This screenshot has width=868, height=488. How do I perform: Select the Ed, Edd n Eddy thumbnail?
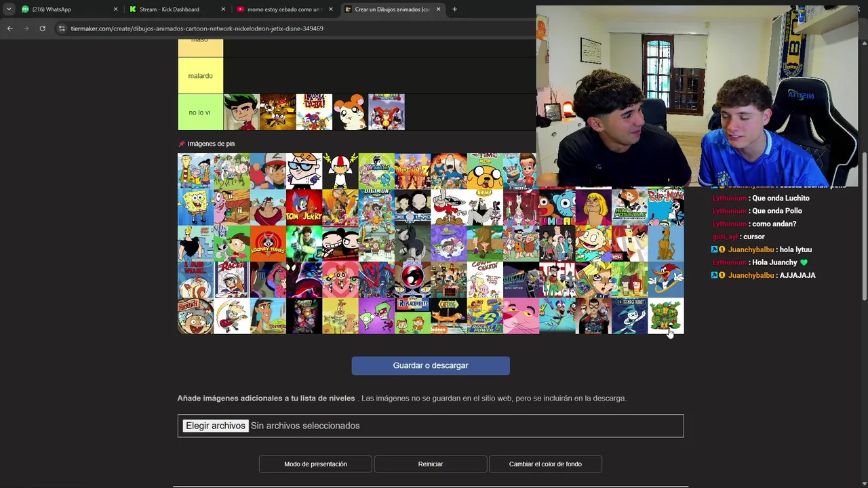click(x=195, y=171)
